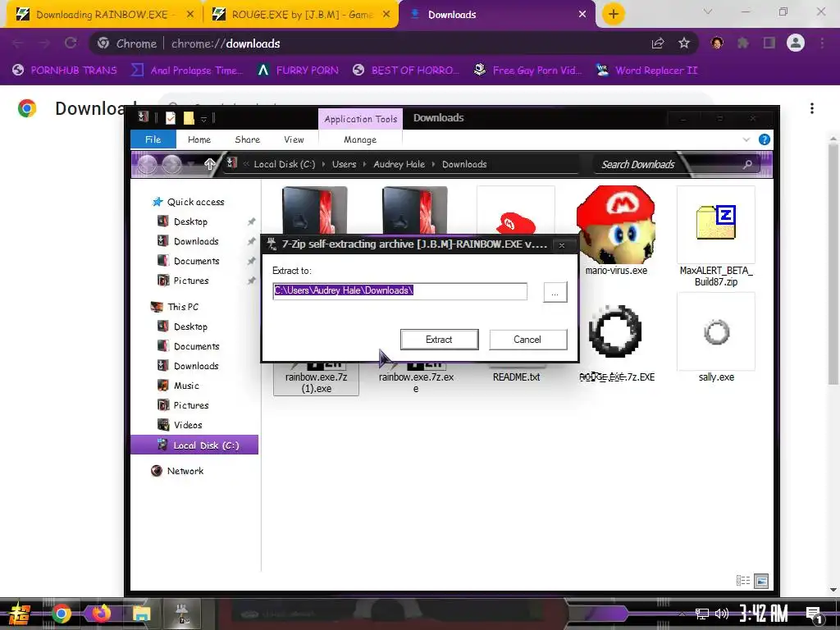
Task: Click the search magnifier icon in Explorer
Action: [747, 164]
